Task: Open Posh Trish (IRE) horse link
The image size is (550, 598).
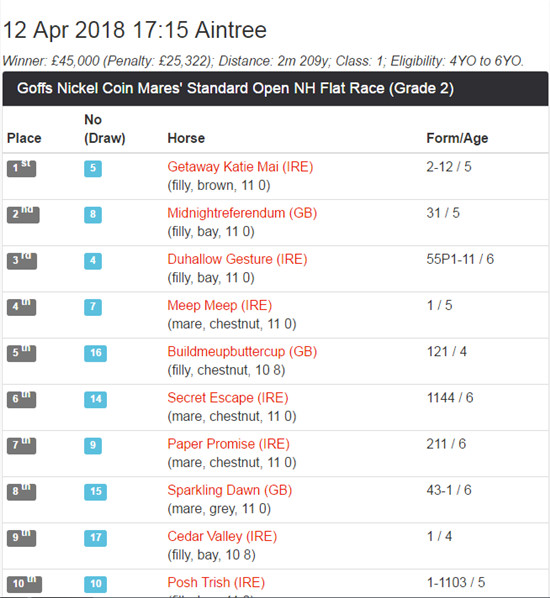Action: point(216,582)
